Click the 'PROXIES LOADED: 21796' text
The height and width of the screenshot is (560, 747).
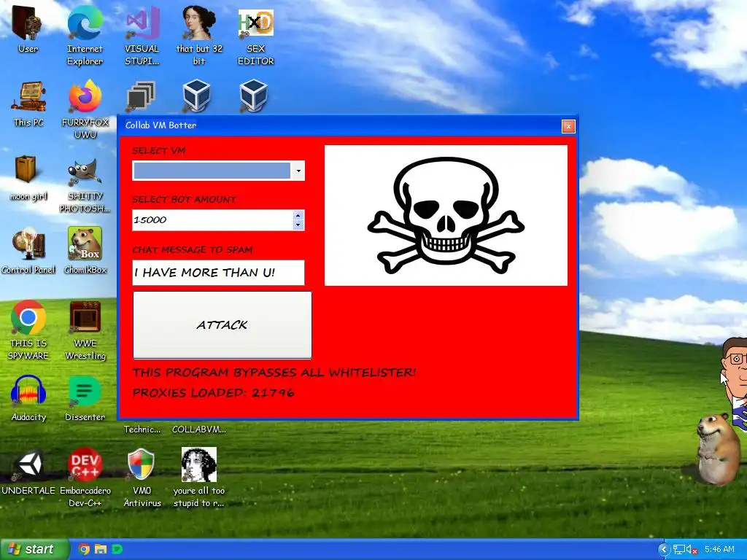click(x=214, y=393)
